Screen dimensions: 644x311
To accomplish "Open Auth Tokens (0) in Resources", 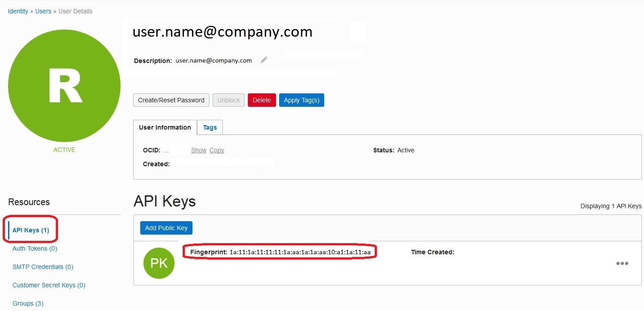I will [34, 248].
